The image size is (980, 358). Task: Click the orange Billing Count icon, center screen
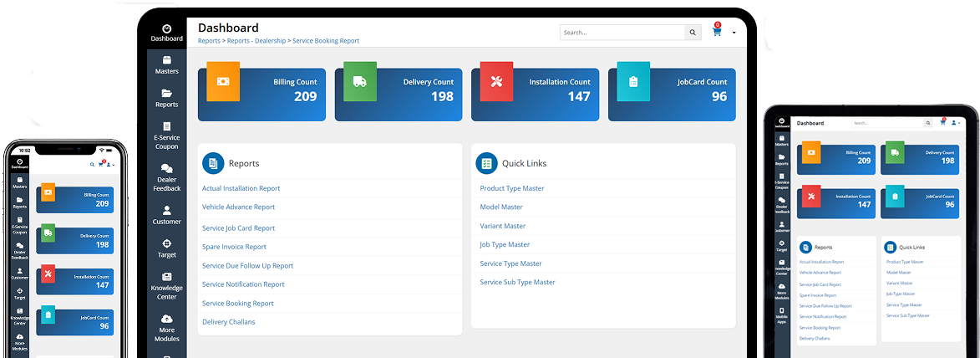click(x=223, y=81)
